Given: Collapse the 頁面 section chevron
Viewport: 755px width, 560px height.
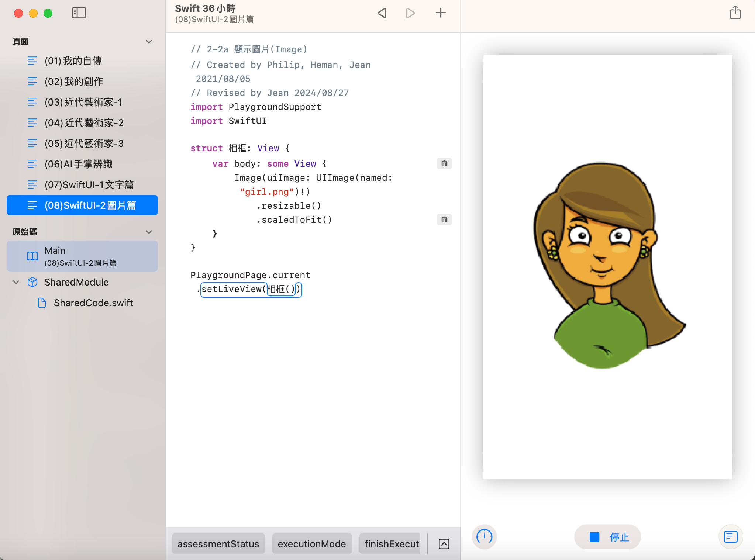Looking at the screenshot, I should pos(149,42).
